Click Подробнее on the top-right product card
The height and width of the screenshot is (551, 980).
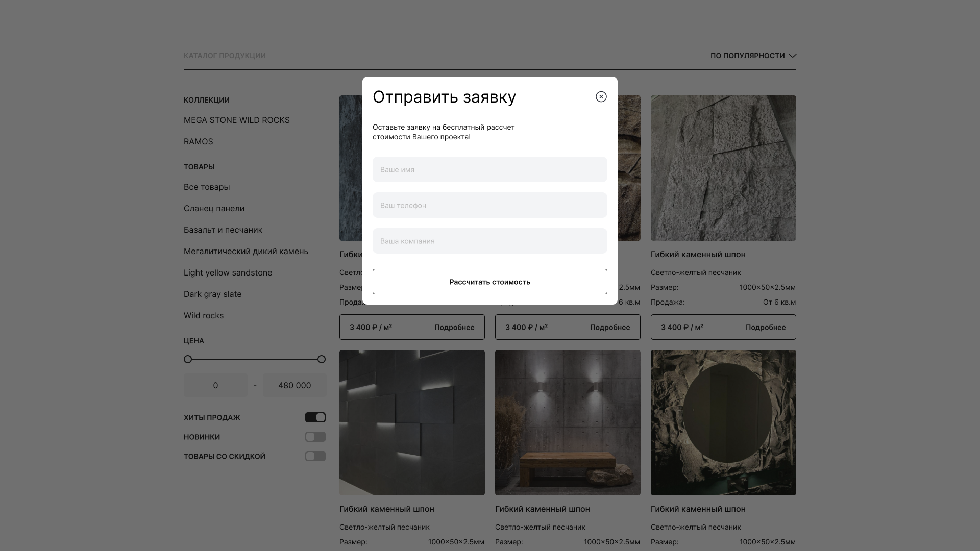pos(765,327)
